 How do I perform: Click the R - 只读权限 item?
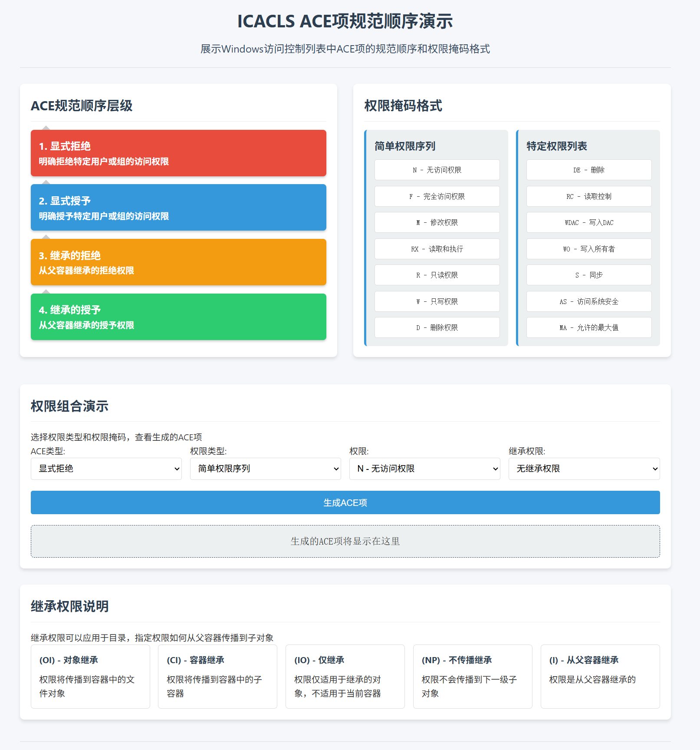coord(437,275)
